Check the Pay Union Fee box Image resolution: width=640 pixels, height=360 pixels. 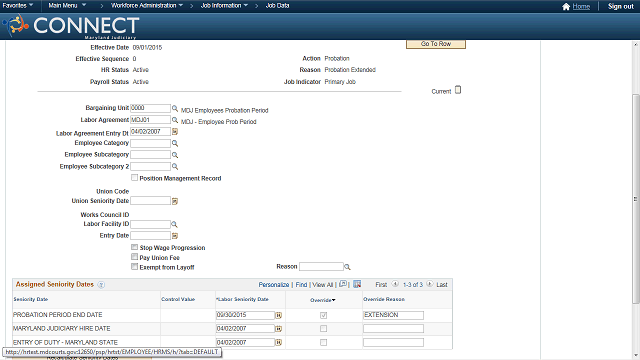click(134, 257)
